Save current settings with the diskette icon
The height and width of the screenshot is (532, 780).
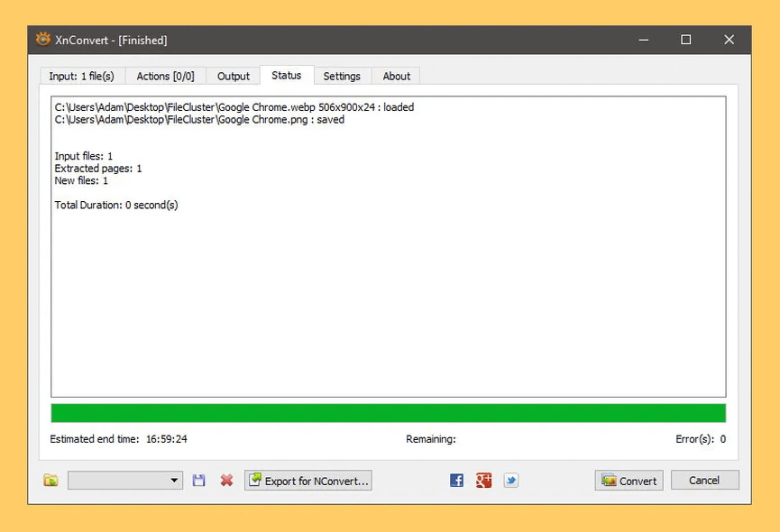(198, 480)
